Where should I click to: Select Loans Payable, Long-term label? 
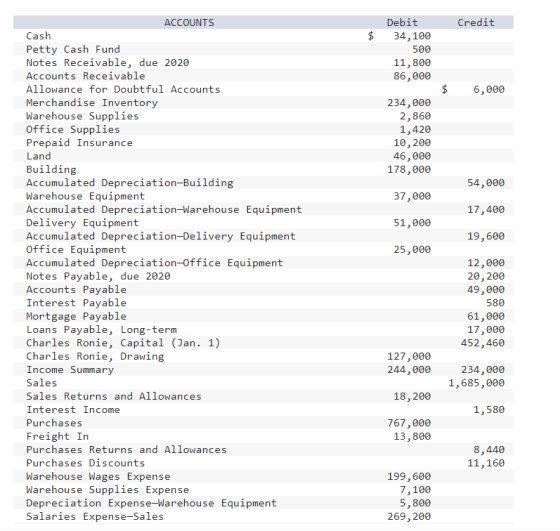[x=101, y=330]
